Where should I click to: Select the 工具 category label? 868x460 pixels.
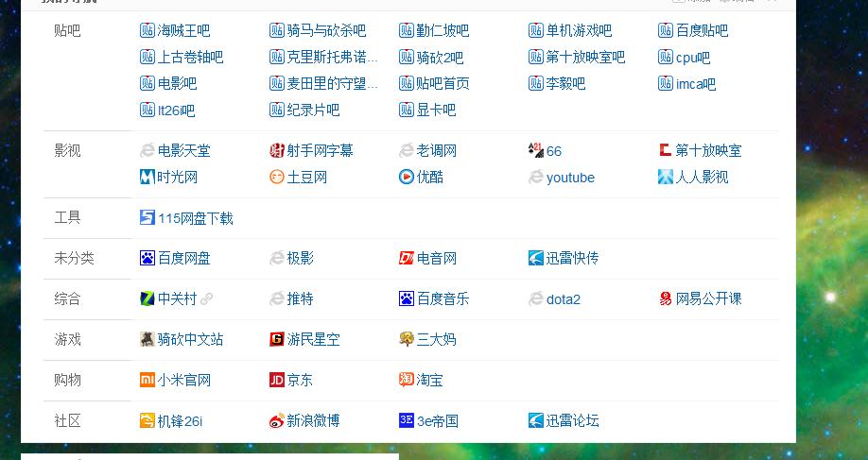tap(67, 218)
